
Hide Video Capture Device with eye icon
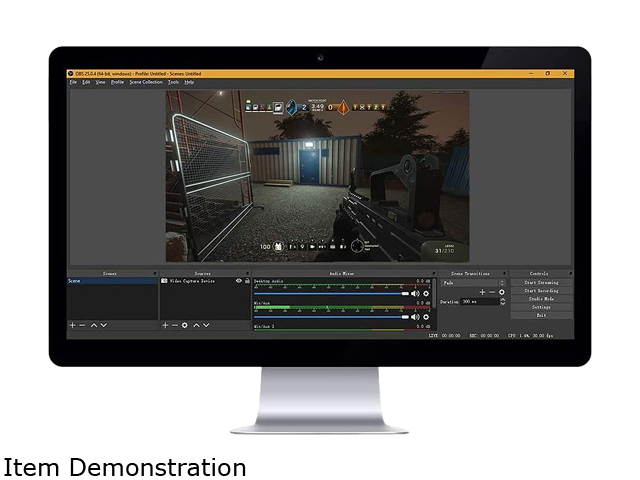click(x=238, y=281)
